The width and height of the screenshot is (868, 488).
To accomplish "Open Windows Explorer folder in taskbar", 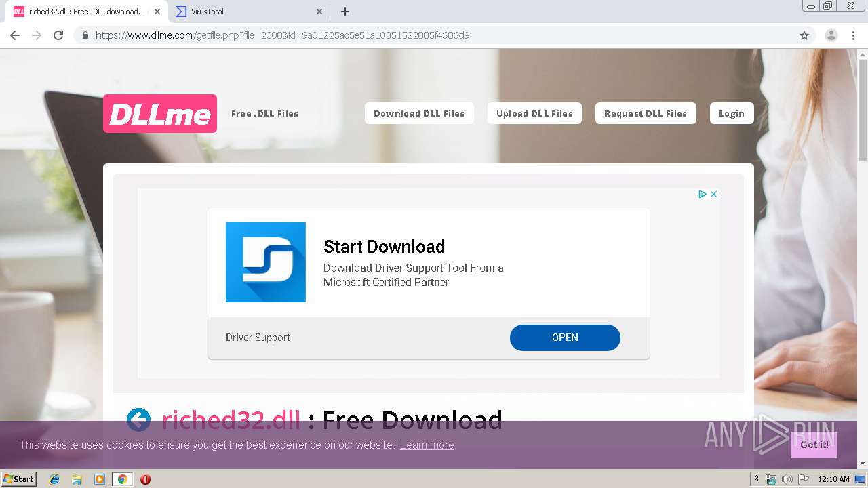I will (77, 479).
